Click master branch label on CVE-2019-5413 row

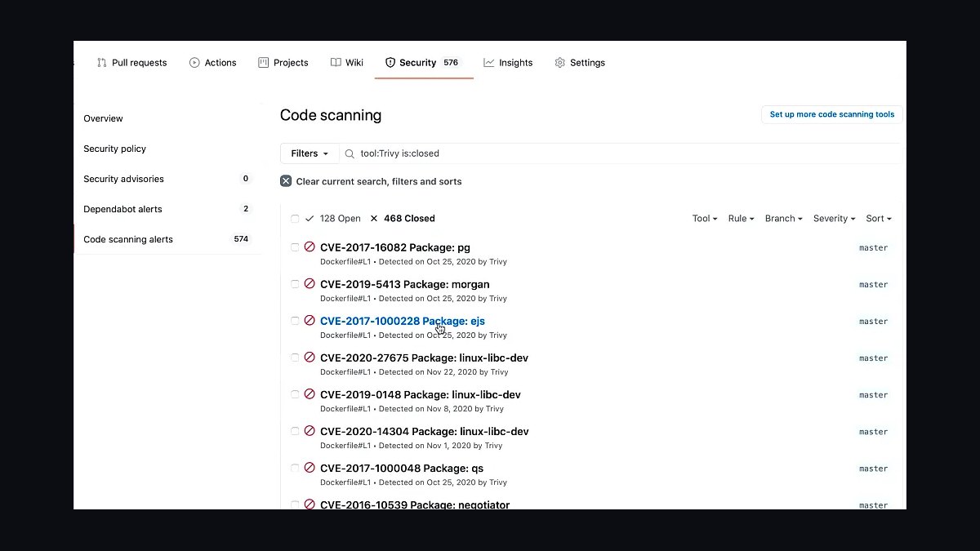pos(873,284)
